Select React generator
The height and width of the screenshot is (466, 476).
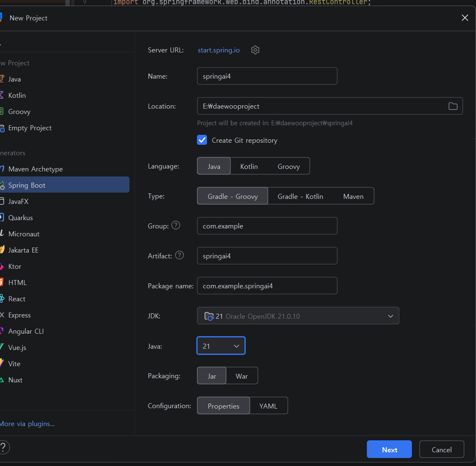(65, 299)
